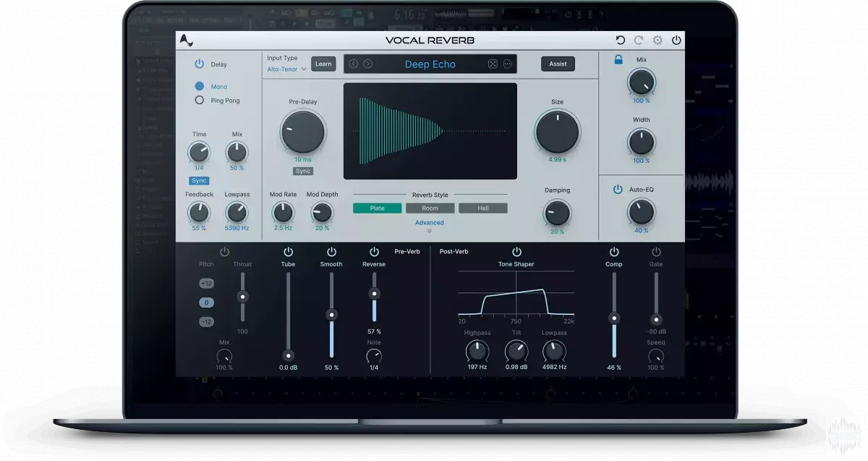The width and height of the screenshot is (868, 461).
Task: Go to the previous preset arrow
Action: pos(354,64)
